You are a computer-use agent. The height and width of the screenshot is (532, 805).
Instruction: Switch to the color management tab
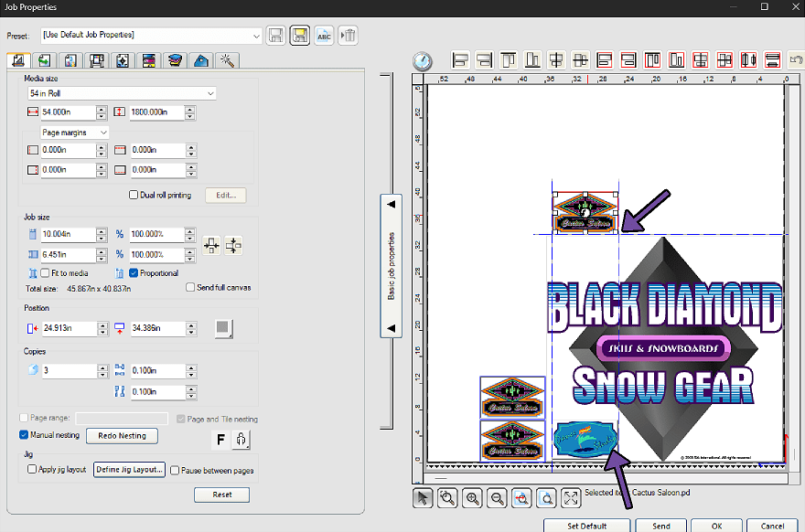(149, 60)
